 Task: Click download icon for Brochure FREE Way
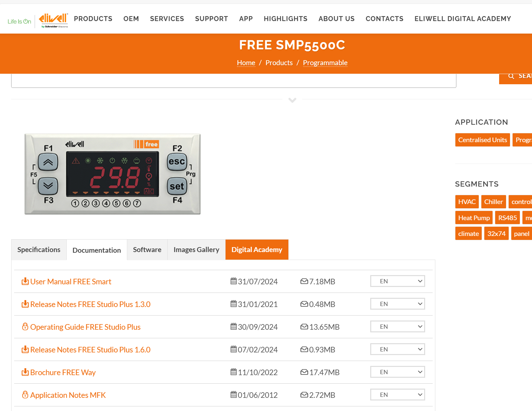[25, 372]
